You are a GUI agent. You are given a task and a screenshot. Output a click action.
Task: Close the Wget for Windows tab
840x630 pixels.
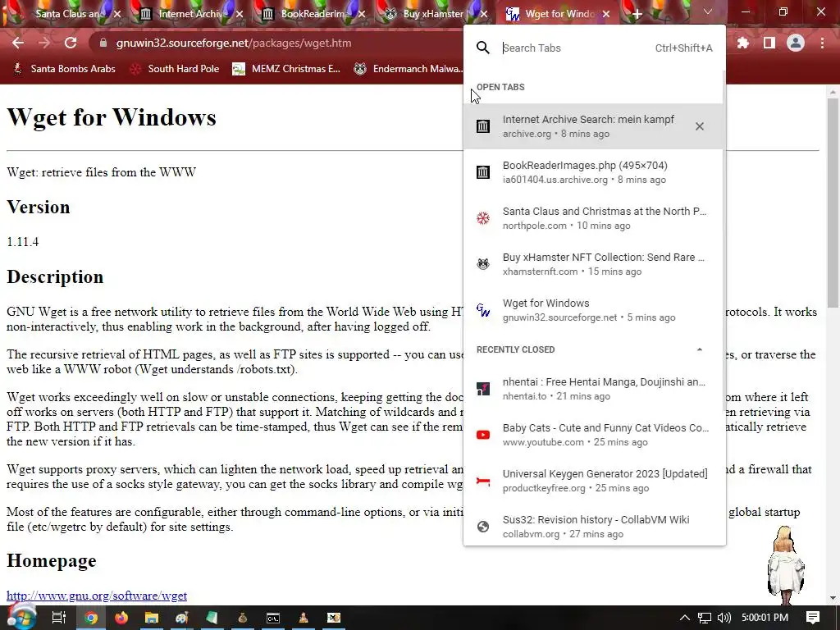[x=606, y=14]
